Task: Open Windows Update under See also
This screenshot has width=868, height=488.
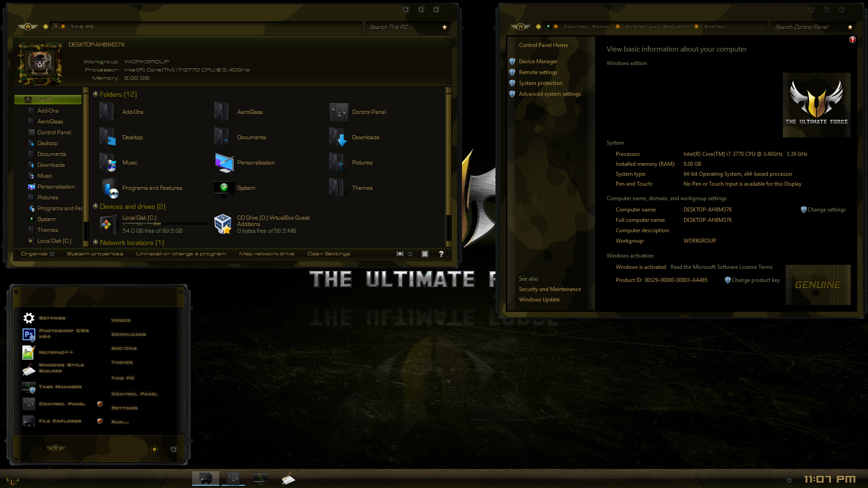Action: [x=539, y=300]
